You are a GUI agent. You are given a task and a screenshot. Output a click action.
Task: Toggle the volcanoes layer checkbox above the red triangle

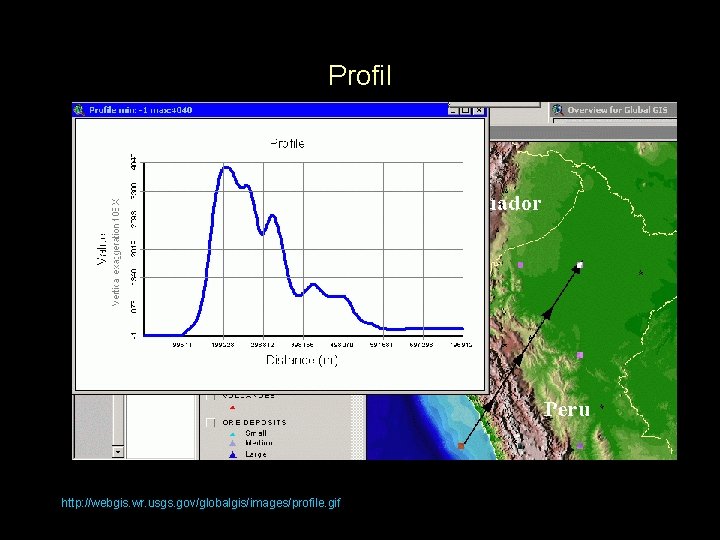tap(211, 396)
